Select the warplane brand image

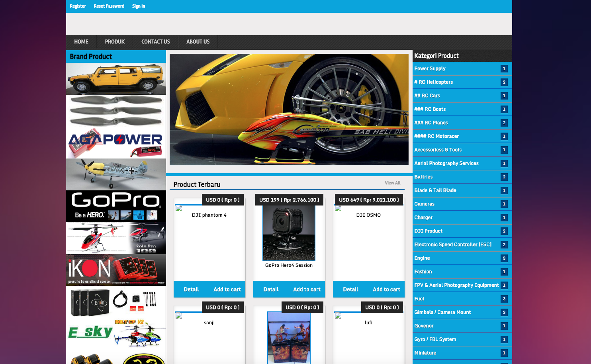click(x=115, y=174)
